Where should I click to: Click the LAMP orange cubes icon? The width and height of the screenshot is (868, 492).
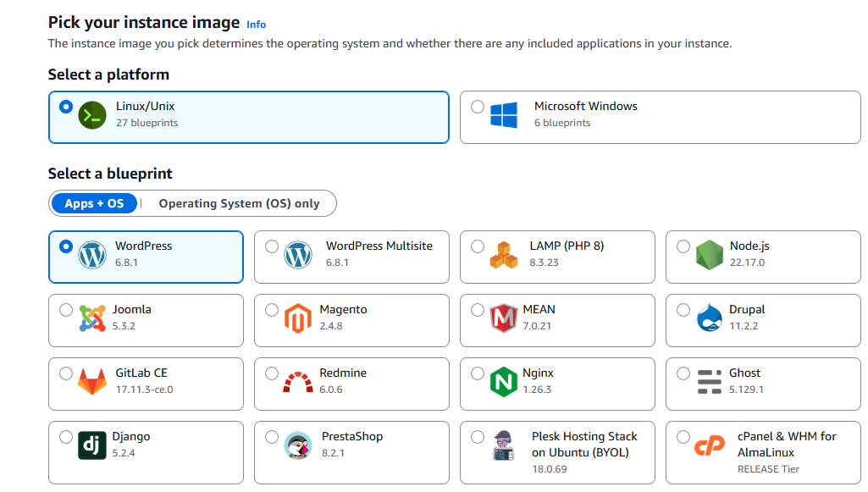(504, 255)
